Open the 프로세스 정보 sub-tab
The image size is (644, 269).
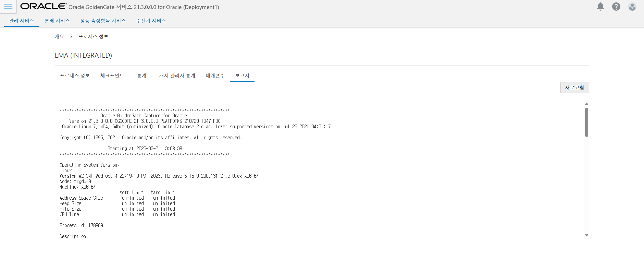click(x=75, y=75)
